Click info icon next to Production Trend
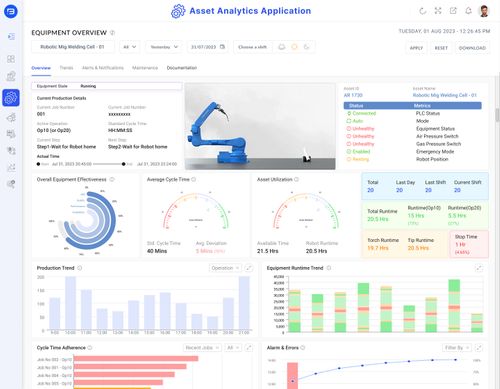 tap(80, 268)
